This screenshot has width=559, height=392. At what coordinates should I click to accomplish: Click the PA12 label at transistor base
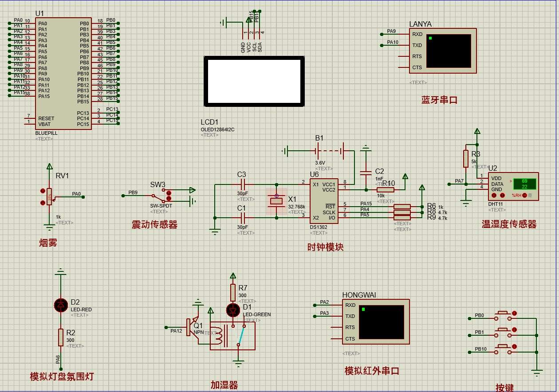[x=176, y=331]
